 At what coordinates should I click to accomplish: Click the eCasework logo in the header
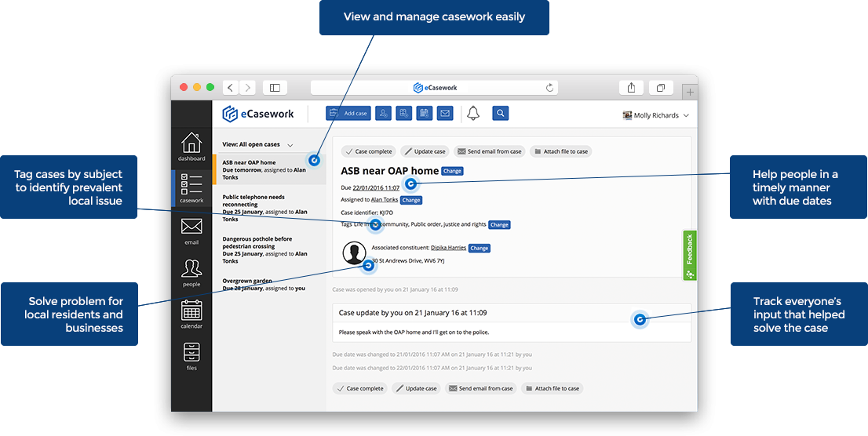[259, 114]
